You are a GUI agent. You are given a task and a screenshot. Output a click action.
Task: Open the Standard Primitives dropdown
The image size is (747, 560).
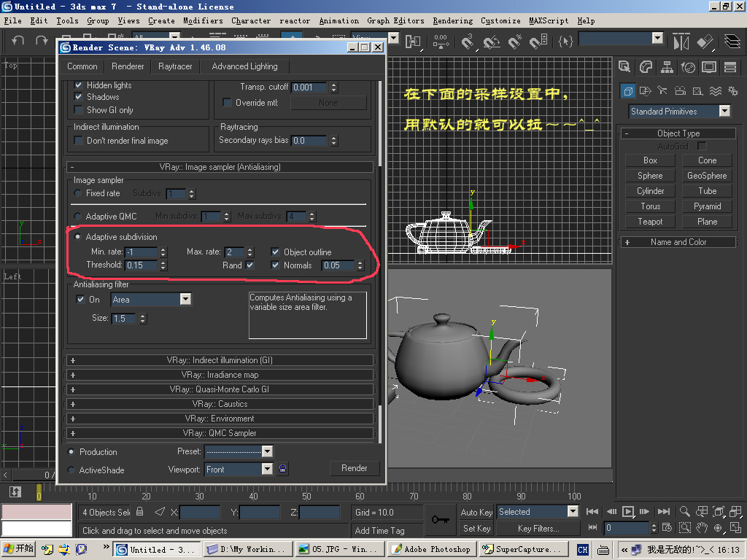(x=724, y=111)
